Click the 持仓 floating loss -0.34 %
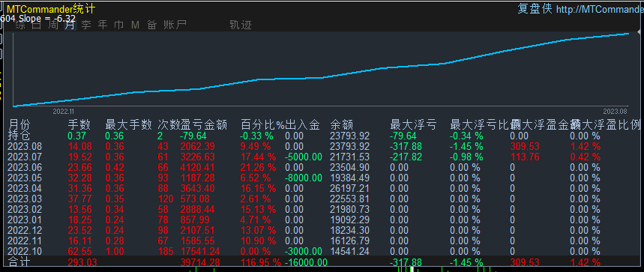The image size is (644, 272). pos(466,136)
